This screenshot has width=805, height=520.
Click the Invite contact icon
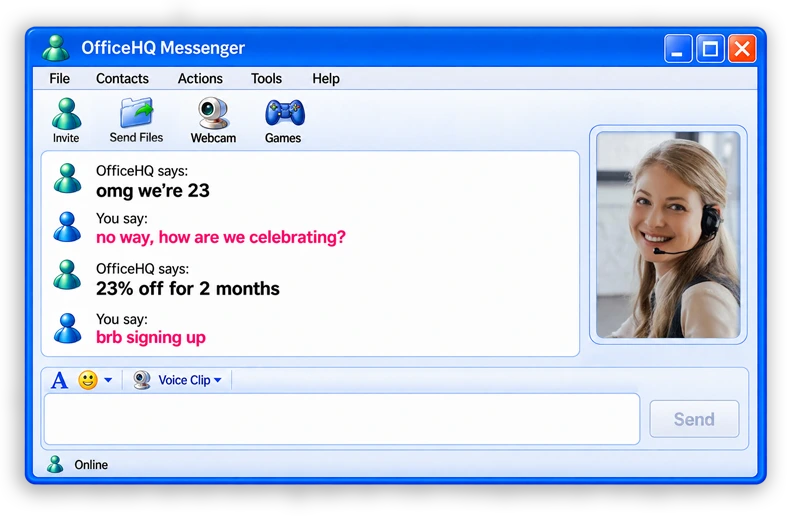[66, 114]
